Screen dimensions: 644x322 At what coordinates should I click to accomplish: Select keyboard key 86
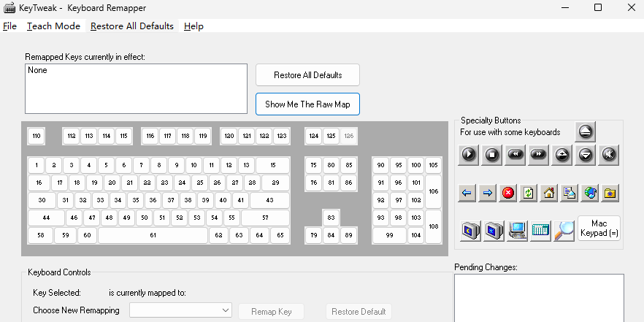point(349,183)
